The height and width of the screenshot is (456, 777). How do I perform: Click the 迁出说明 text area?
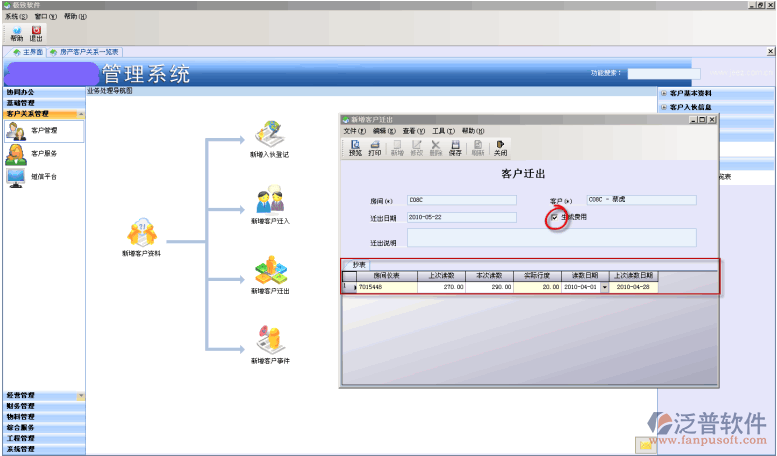pyautogui.click(x=552, y=237)
